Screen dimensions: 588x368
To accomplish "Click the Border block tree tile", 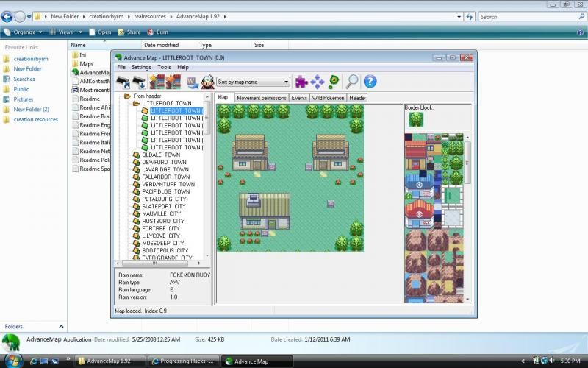I will tap(416, 119).
